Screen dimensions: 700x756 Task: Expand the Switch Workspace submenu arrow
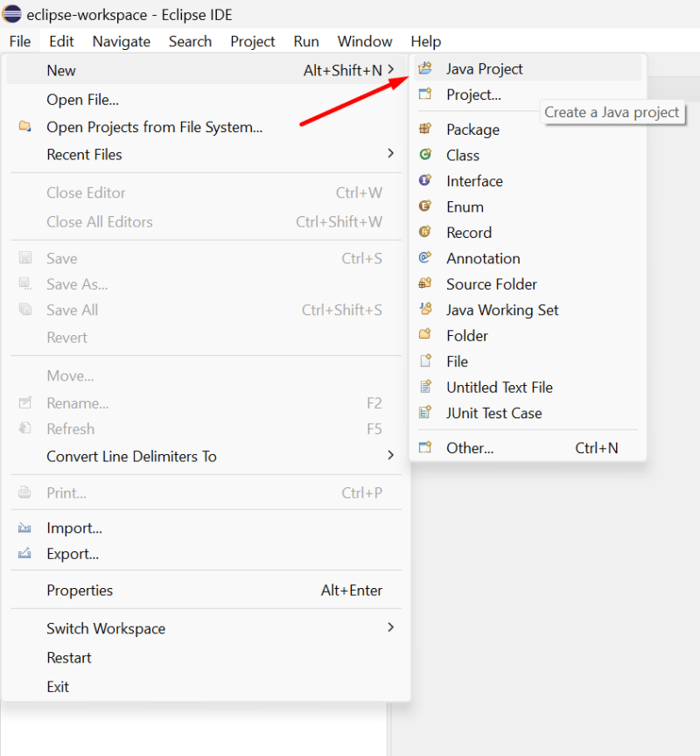tap(390, 627)
